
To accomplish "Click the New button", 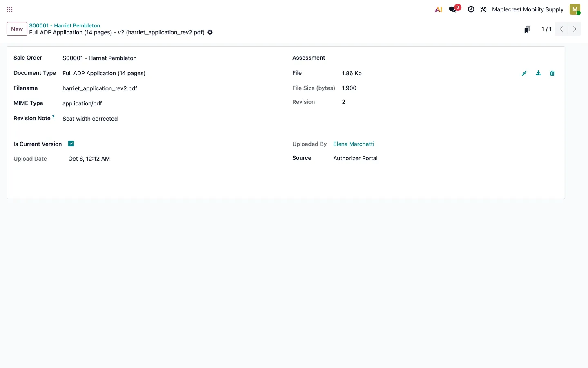I will pos(17,29).
